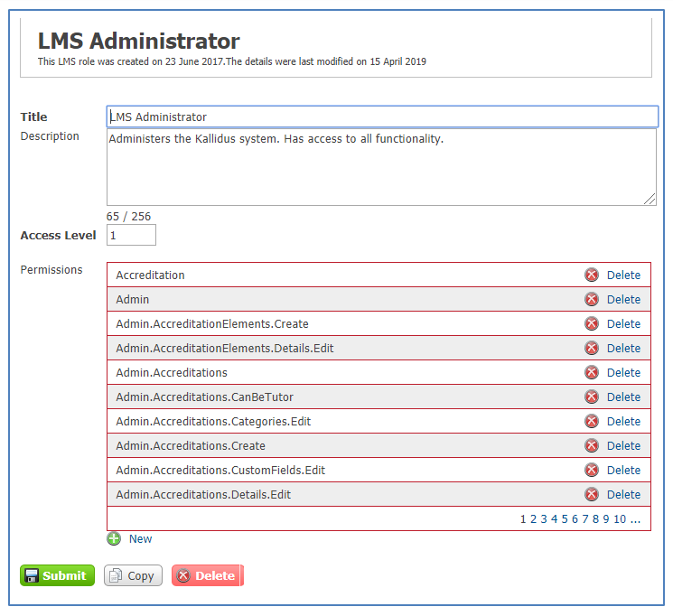
Task: Click delete icon for Admin.Accreditations.CustomFields.Edit
Action: [x=592, y=471]
